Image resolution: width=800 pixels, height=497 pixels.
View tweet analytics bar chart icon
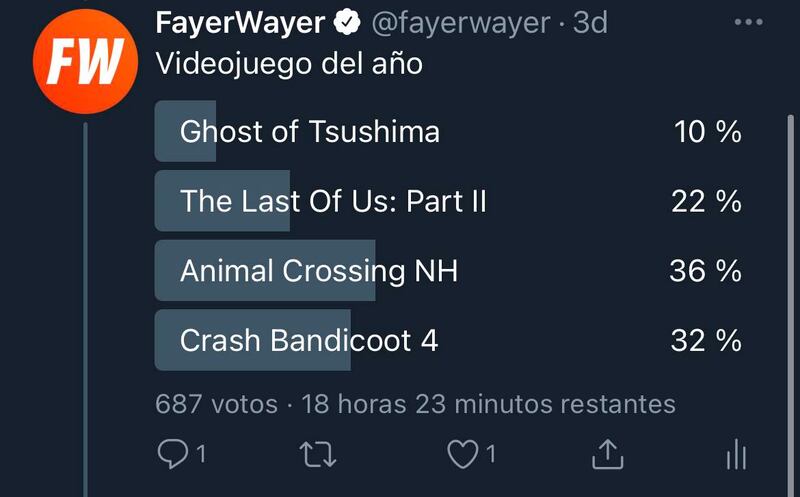(736, 456)
